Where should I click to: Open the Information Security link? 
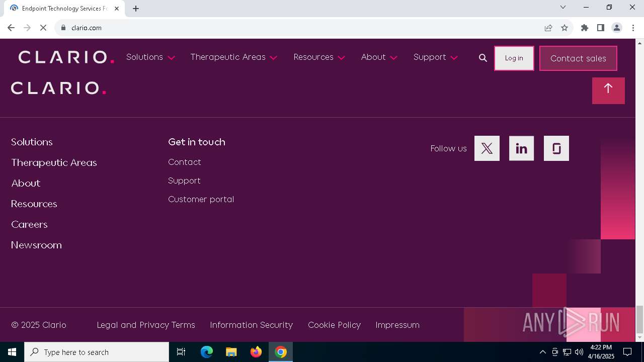251,325
